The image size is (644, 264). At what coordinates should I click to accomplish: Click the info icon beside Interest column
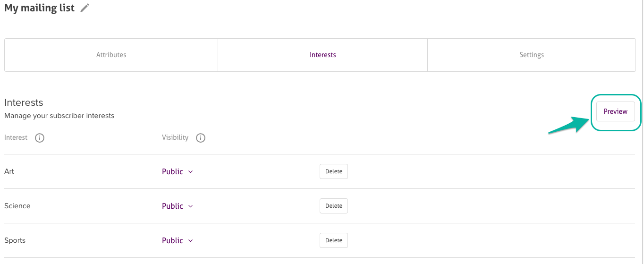(x=40, y=138)
